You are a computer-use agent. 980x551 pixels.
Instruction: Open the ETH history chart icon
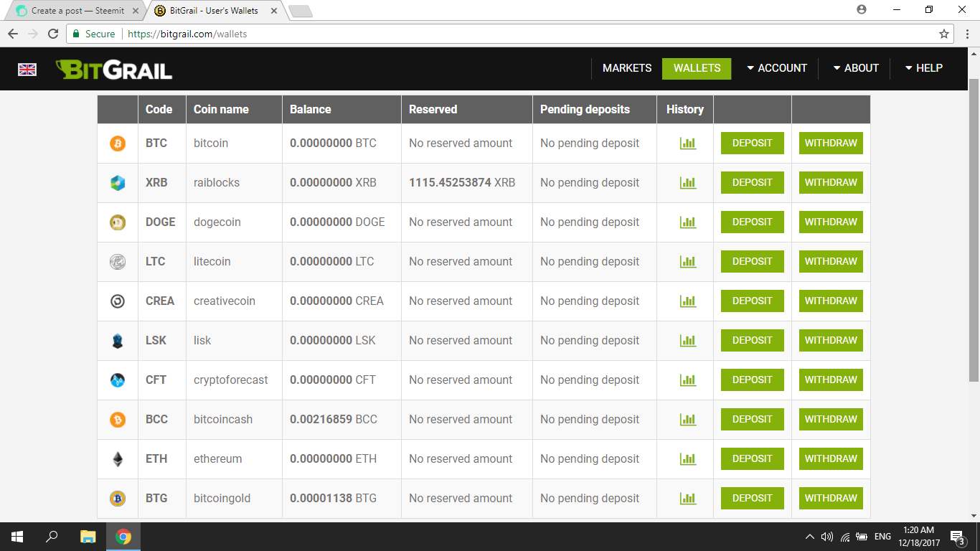pyautogui.click(x=688, y=459)
